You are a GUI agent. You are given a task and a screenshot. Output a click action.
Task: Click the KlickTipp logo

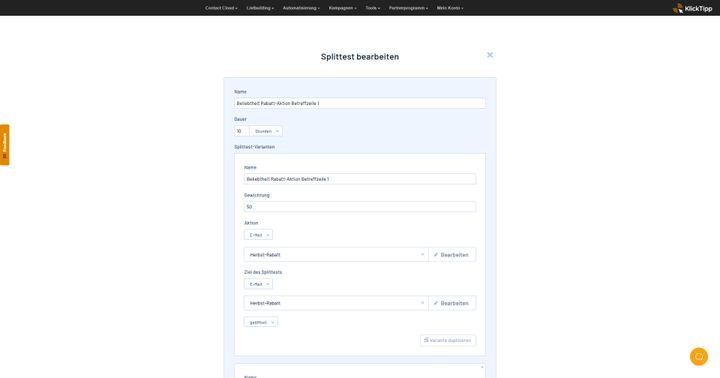(692, 8)
